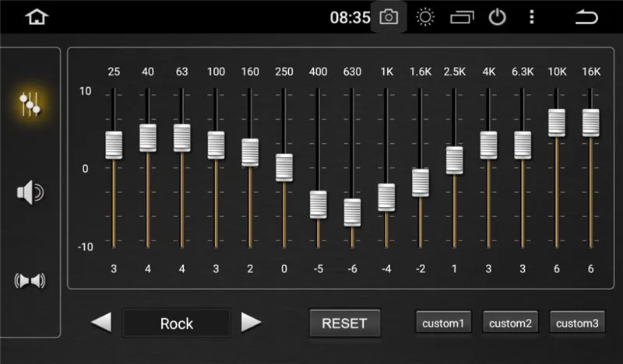Viewport: 623px width, 364px height.
Task: Click the 16K band slider handle
Action: [591, 123]
